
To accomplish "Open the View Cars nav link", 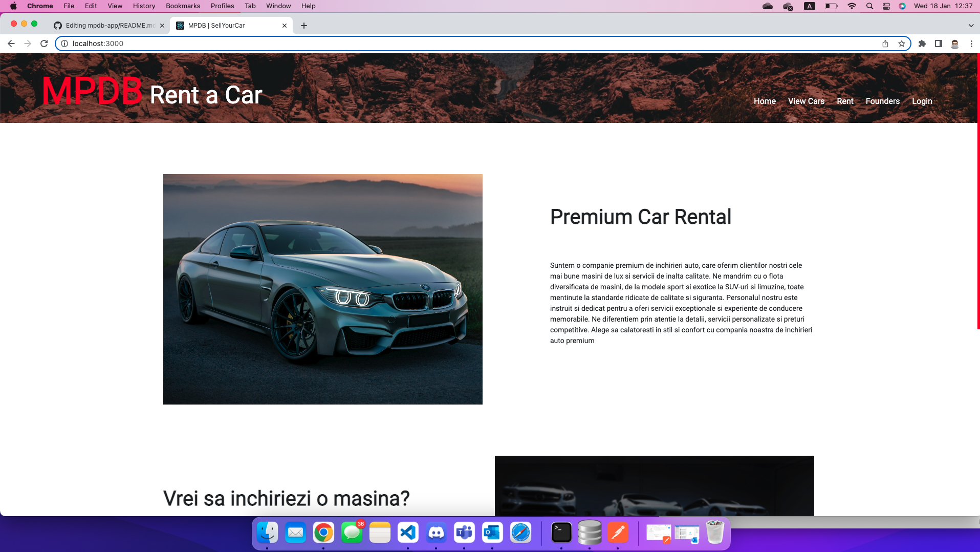I will (x=806, y=101).
